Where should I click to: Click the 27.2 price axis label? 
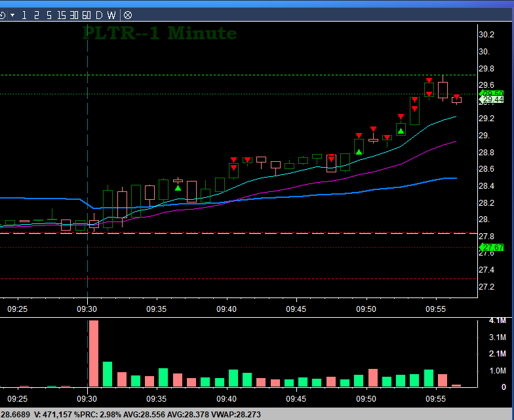coord(486,287)
